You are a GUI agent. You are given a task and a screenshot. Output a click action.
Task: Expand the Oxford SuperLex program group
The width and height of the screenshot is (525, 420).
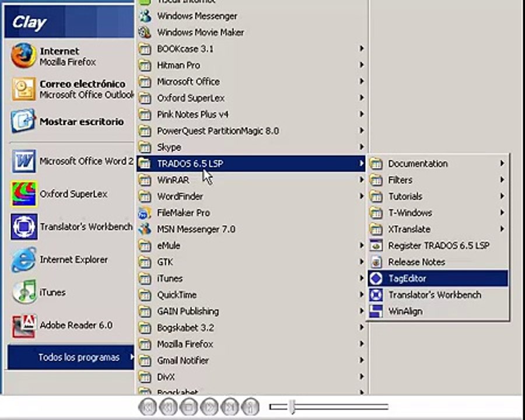tap(251, 98)
